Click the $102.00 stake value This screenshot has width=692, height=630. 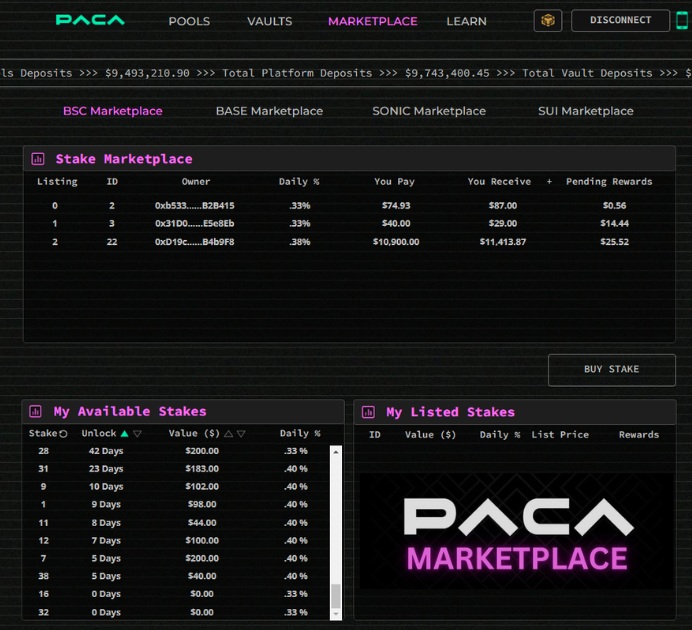click(x=202, y=487)
